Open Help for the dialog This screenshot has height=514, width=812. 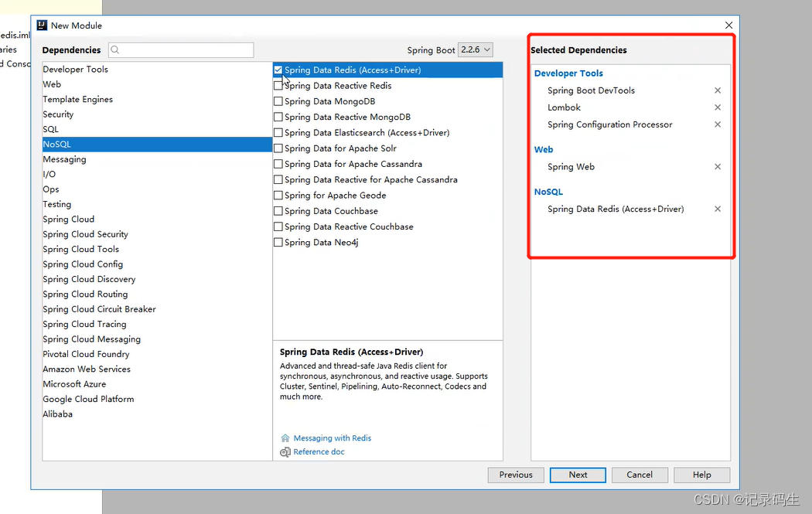point(701,475)
